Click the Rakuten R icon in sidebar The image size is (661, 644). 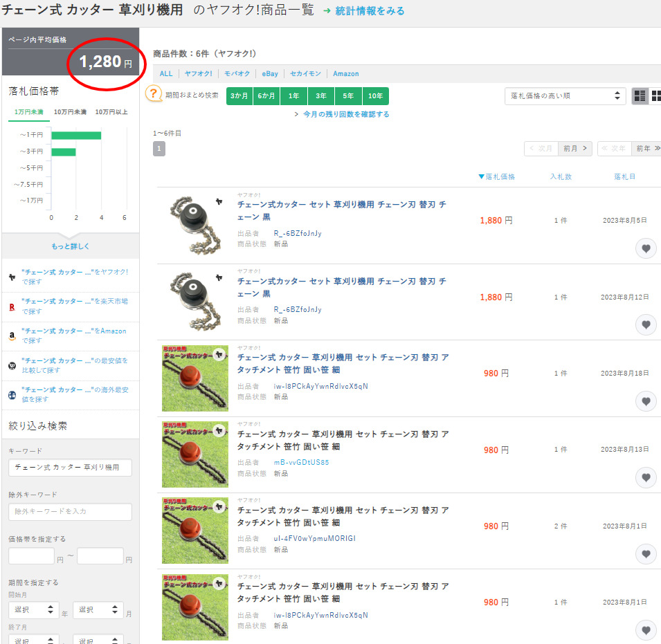[x=12, y=306]
